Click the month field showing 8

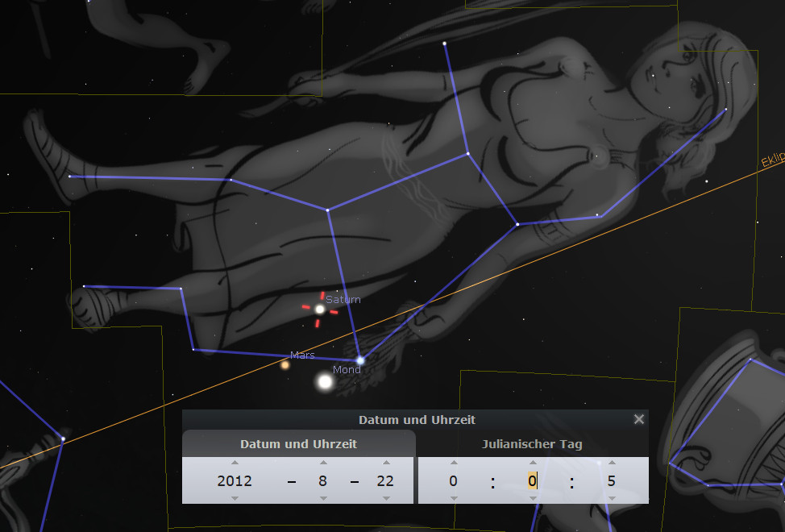pos(323,481)
